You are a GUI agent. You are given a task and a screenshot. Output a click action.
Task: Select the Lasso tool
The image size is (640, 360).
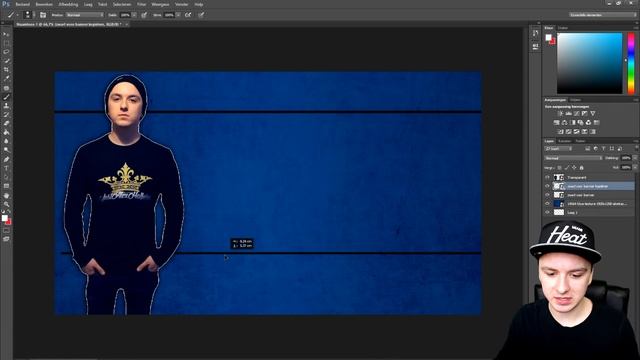coord(6,52)
